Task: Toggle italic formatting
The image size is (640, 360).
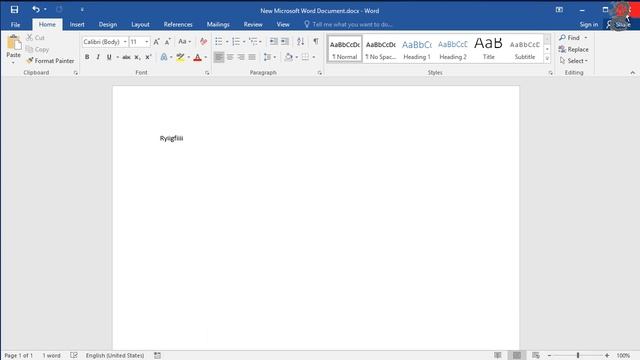Action: coord(98,57)
